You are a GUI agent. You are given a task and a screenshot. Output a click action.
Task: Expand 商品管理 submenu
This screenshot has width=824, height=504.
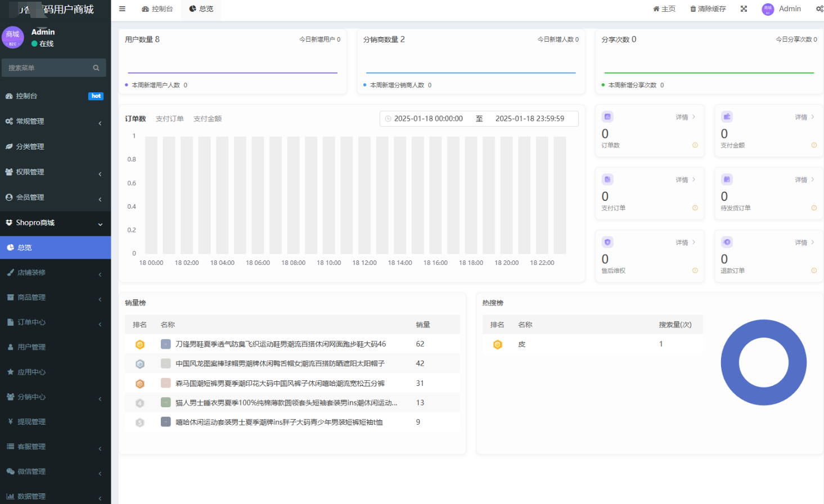pyautogui.click(x=55, y=297)
